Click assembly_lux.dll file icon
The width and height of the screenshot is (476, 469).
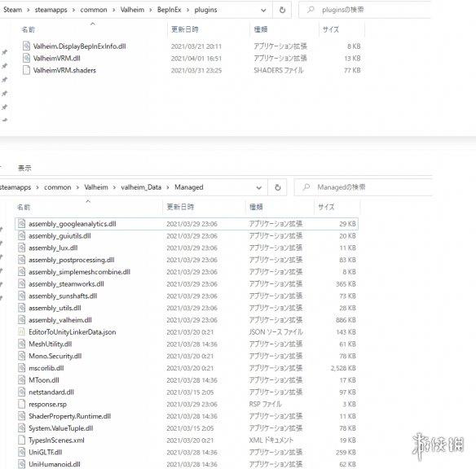(x=21, y=248)
